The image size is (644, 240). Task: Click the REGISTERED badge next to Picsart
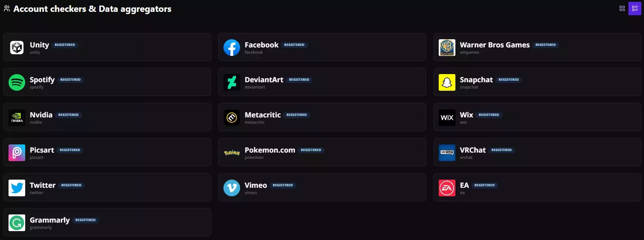click(x=70, y=150)
